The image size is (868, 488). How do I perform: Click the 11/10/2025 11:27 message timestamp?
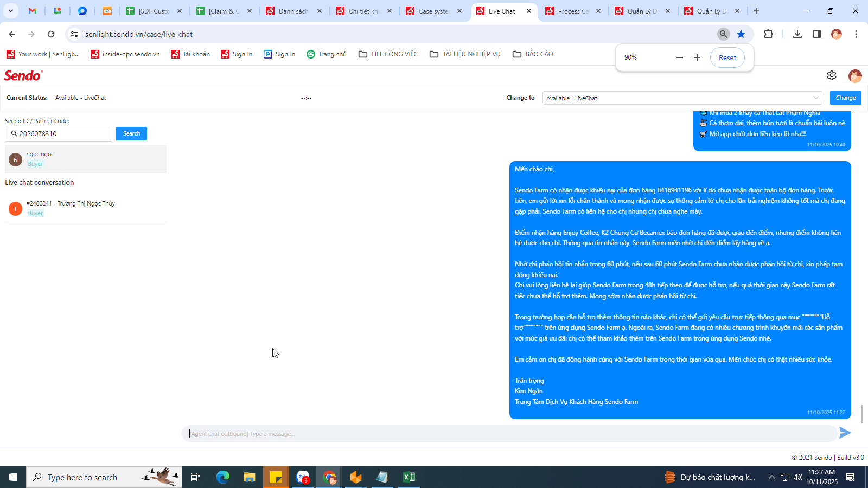pos(826,413)
